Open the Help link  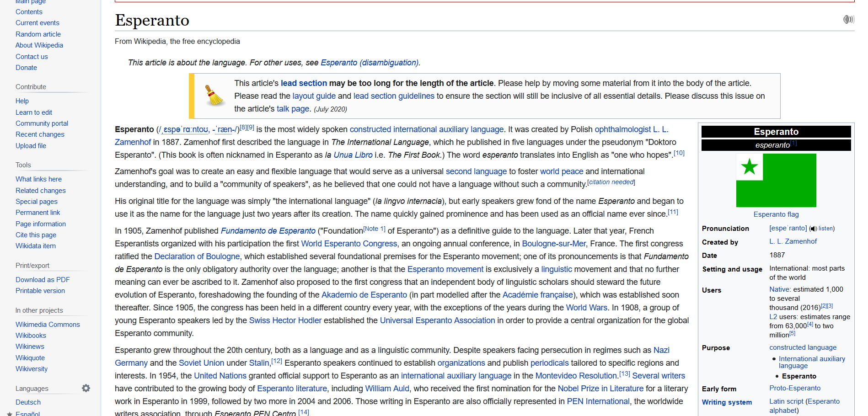click(22, 101)
